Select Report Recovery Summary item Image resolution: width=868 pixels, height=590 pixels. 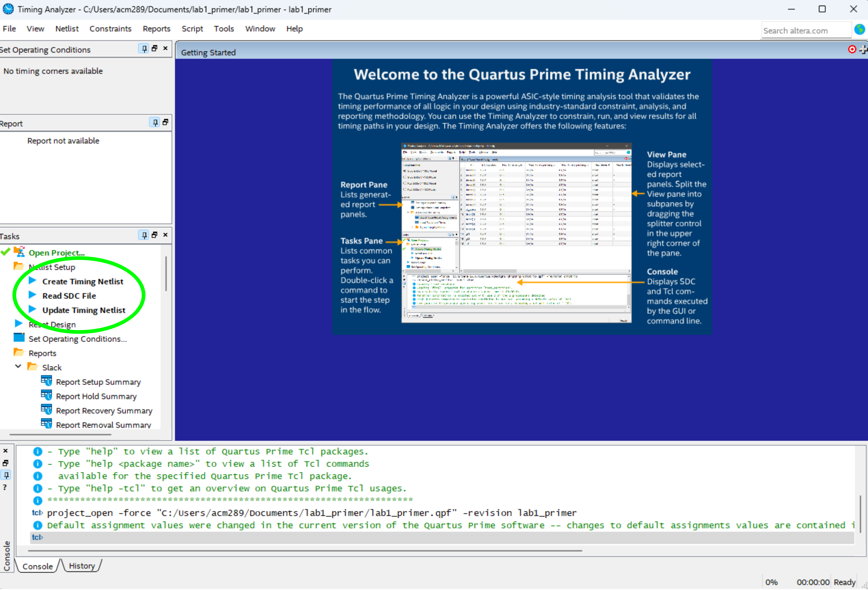click(104, 411)
